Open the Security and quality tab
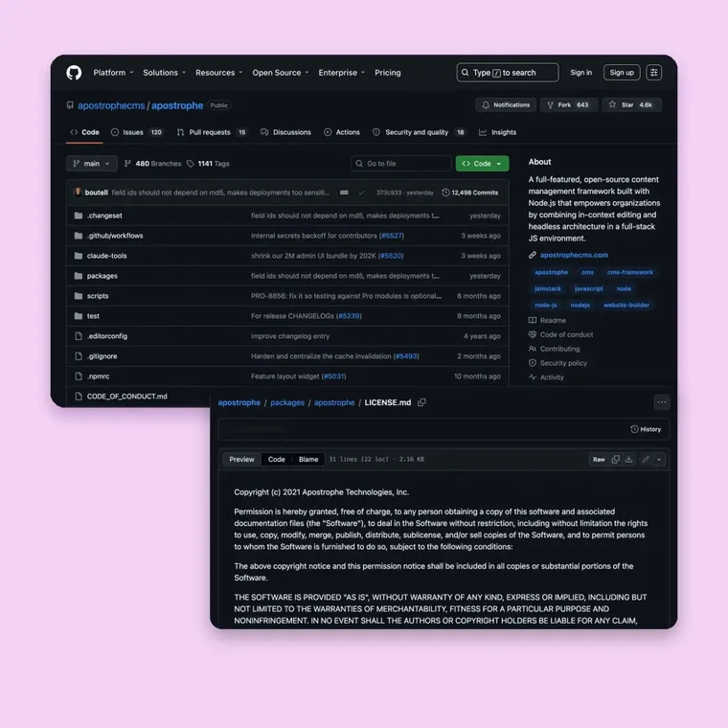728x728 pixels. [x=420, y=132]
